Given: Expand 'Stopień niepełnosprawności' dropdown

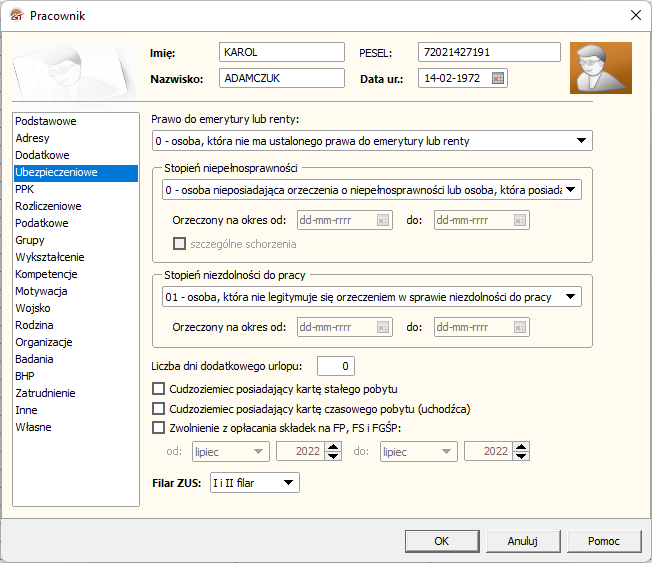Looking at the screenshot, I should (x=570, y=190).
